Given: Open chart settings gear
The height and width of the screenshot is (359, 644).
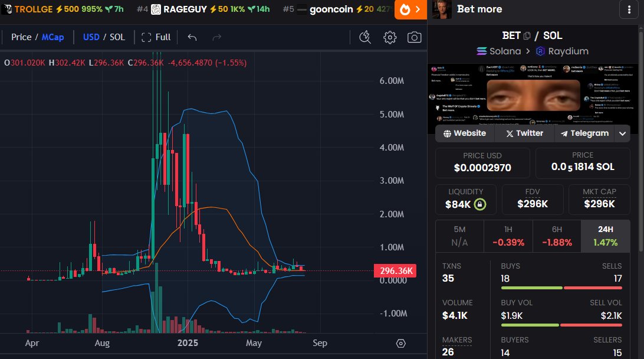Looking at the screenshot, I should tap(390, 37).
